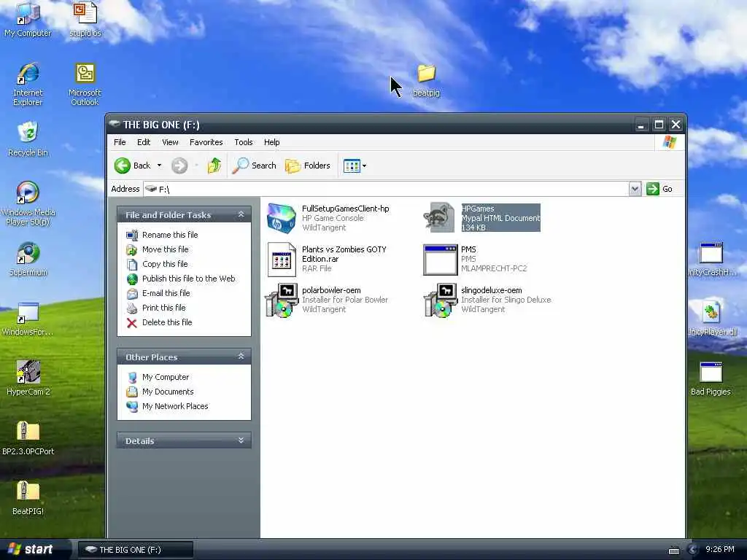Click the drive icon in title bar
This screenshot has height=560, width=747.
tap(115, 124)
